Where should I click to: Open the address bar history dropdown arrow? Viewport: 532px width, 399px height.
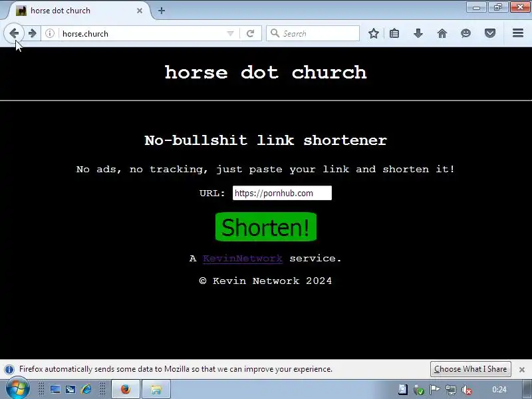[230, 33]
